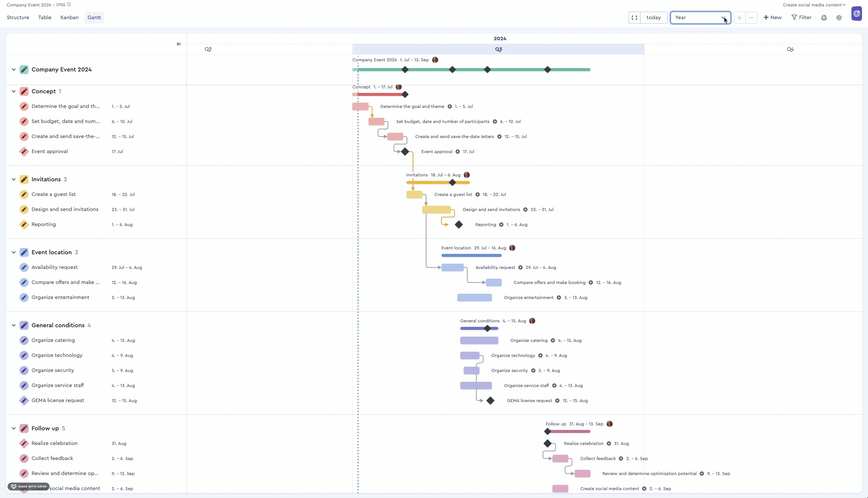Viewport: 868px width, 498px height.
Task: Zoom in using the plus icon
Action: pos(739,17)
